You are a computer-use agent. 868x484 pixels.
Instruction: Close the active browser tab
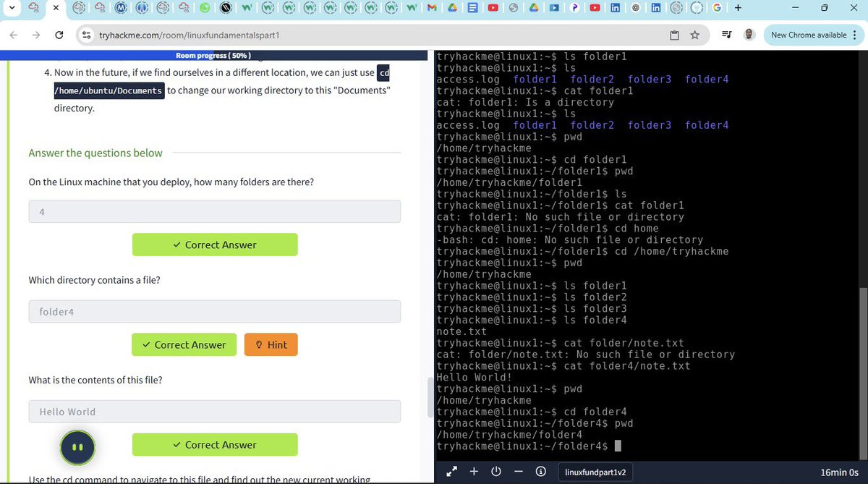[55, 9]
